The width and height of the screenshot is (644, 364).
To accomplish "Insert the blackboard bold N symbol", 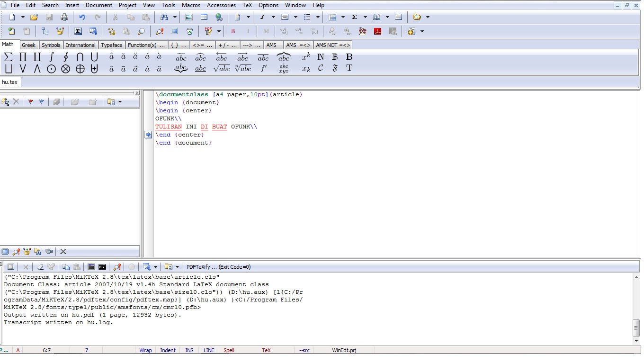I will coord(321,57).
